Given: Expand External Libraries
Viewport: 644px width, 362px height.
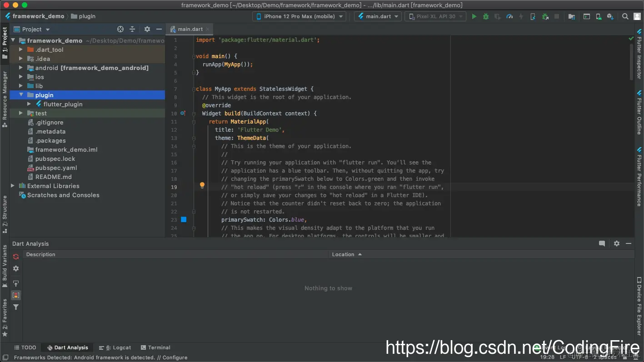Looking at the screenshot, I should point(12,186).
